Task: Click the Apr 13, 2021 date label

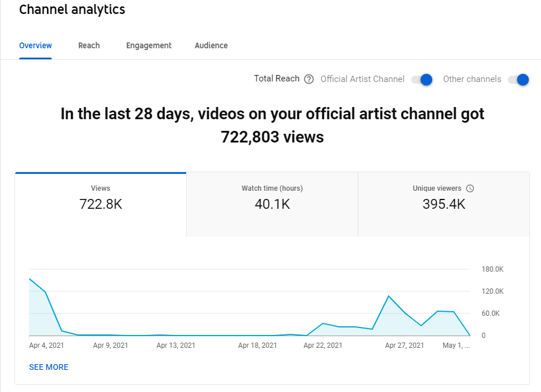Action: point(176,345)
